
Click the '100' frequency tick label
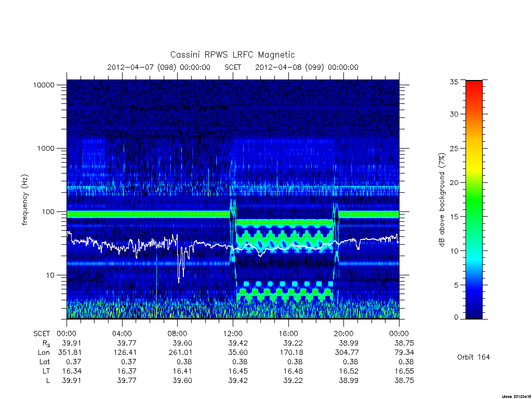(x=48, y=212)
